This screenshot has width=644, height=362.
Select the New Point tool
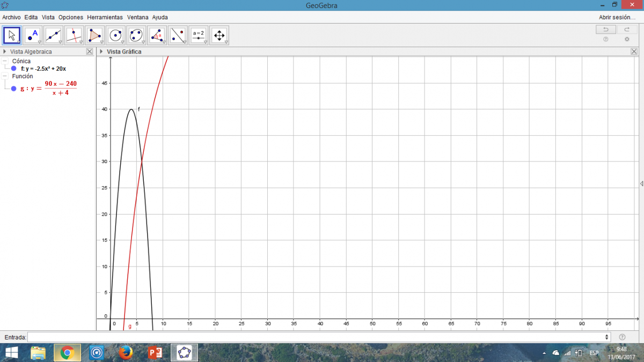pos(33,35)
